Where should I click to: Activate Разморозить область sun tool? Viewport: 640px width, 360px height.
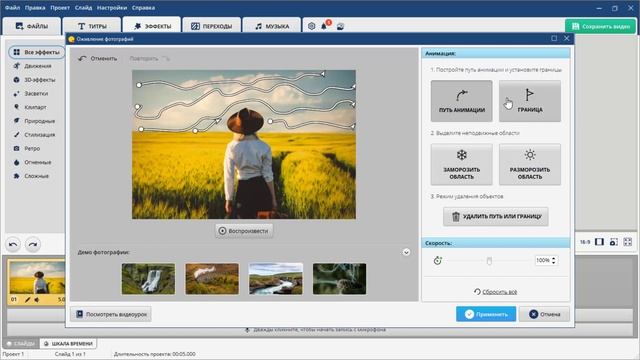pyautogui.click(x=529, y=164)
